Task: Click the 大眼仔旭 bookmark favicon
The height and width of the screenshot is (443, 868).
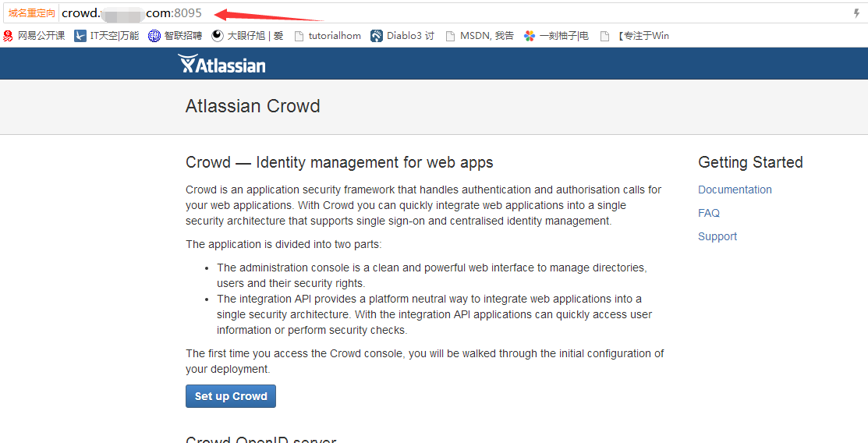Action: [x=218, y=36]
